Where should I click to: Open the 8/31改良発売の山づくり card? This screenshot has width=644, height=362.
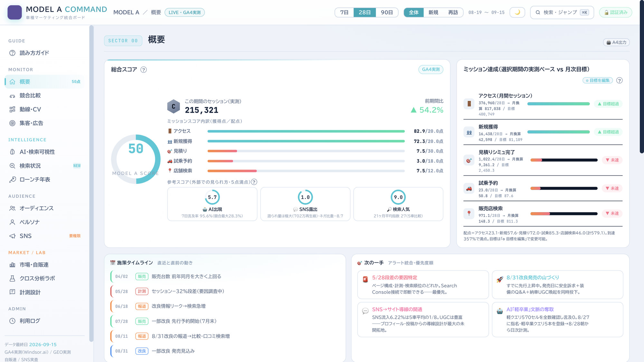point(557,285)
